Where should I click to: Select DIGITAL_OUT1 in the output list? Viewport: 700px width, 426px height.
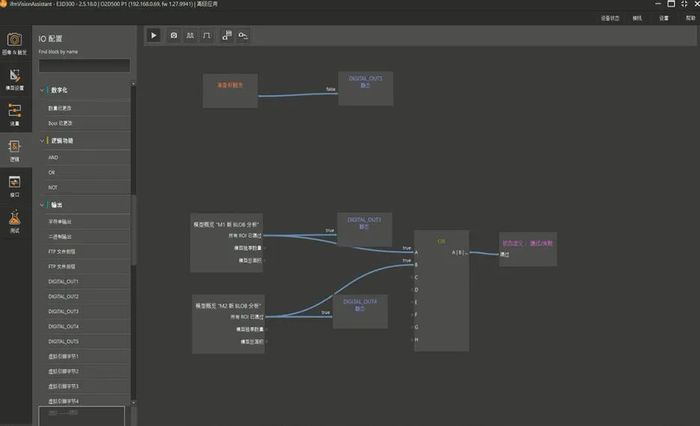[x=63, y=282]
